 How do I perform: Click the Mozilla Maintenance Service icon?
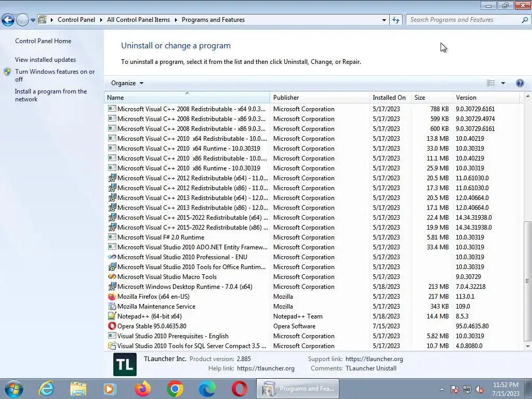pos(112,306)
